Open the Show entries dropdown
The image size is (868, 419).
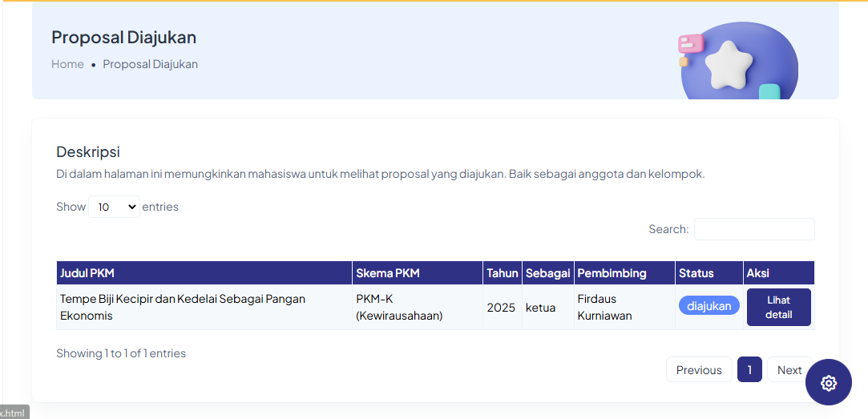[x=114, y=207]
